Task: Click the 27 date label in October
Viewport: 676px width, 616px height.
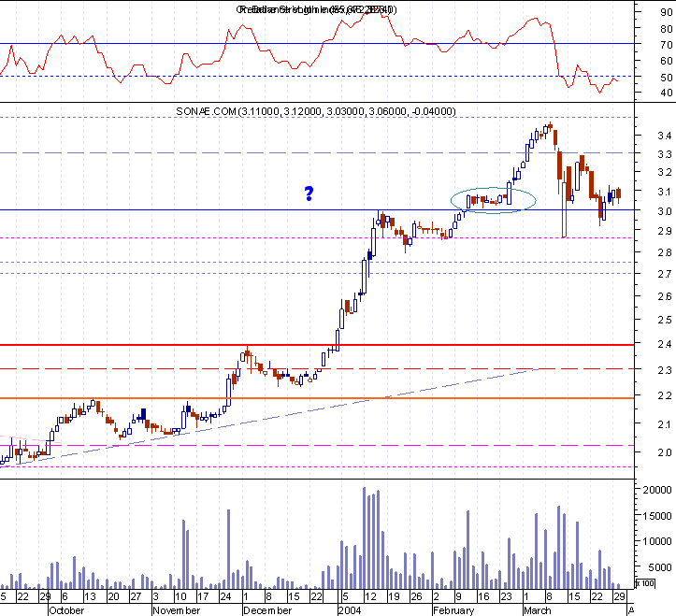Action: (x=136, y=597)
